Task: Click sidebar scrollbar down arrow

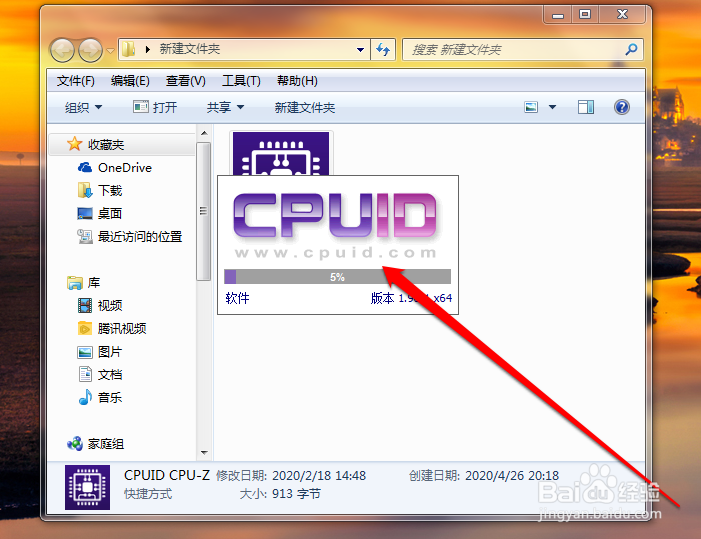Action: (x=204, y=453)
